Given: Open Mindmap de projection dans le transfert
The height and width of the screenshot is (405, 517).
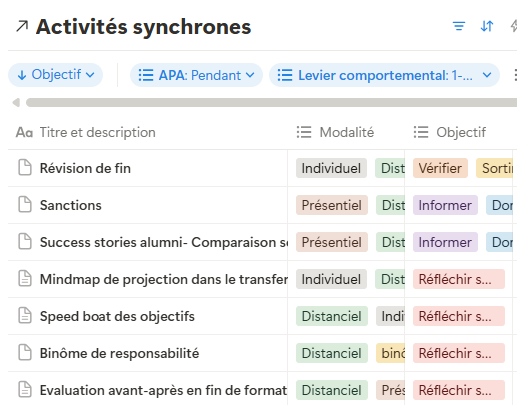Looking at the screenshot, I should [164, 279].
